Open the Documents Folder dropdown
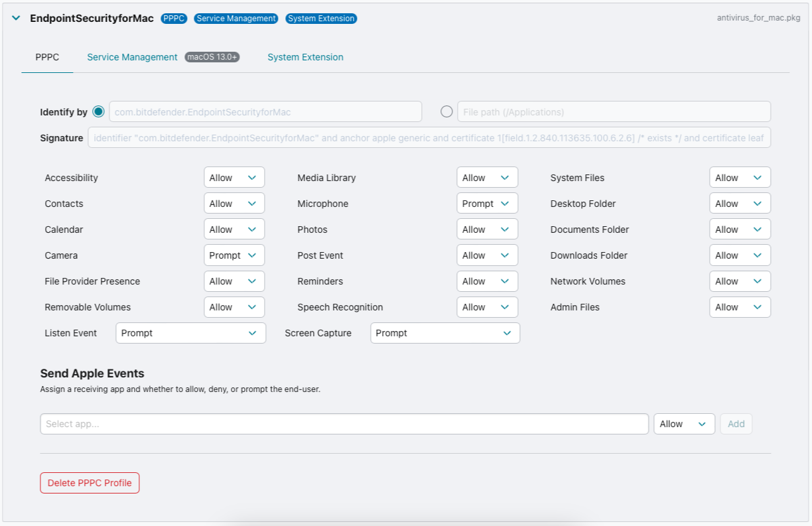The image size is (812, 526). [740, 230]
